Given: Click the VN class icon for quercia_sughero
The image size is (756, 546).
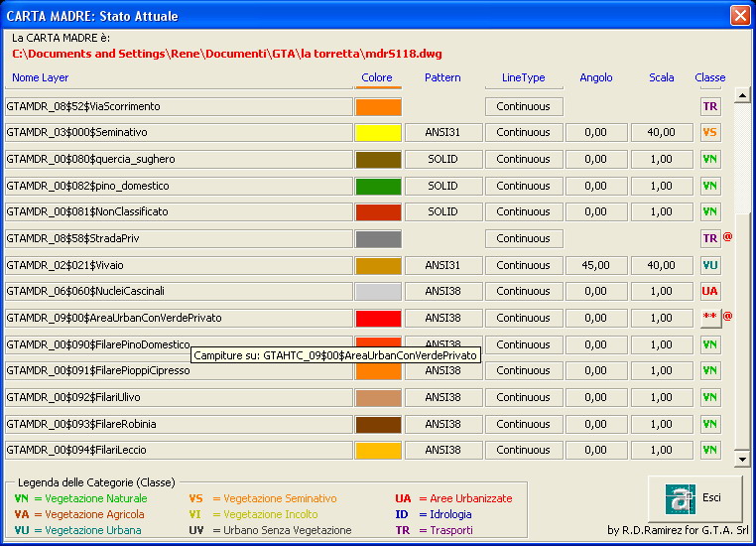Looking at the screenshot, I should tap(710, 159).
